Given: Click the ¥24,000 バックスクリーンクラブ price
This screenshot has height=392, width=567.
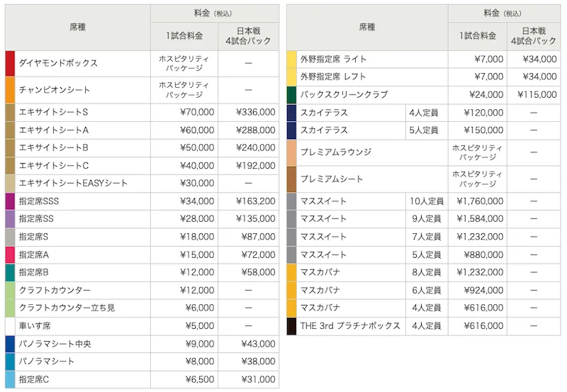Looking at the screenshot, I should (486, 95).
